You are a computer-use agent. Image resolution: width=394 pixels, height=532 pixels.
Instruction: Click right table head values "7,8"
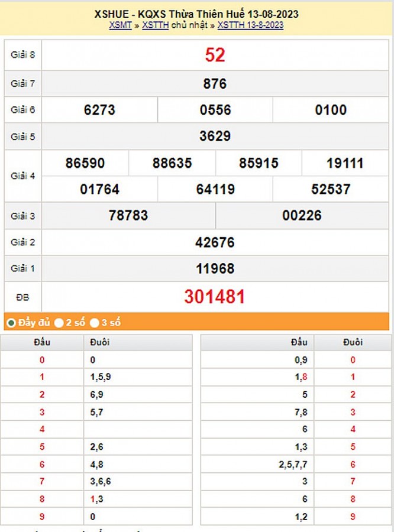[301, 412]
